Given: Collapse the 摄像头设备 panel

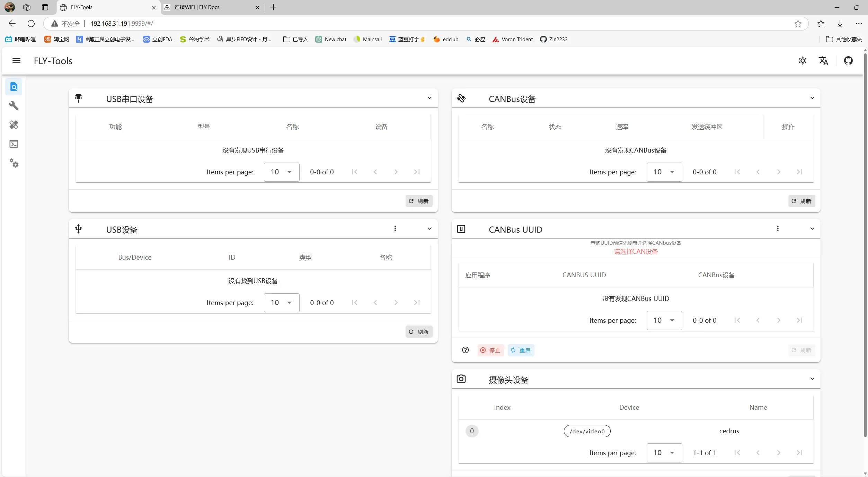Looking at the screenshot, I should pos(812,379).
